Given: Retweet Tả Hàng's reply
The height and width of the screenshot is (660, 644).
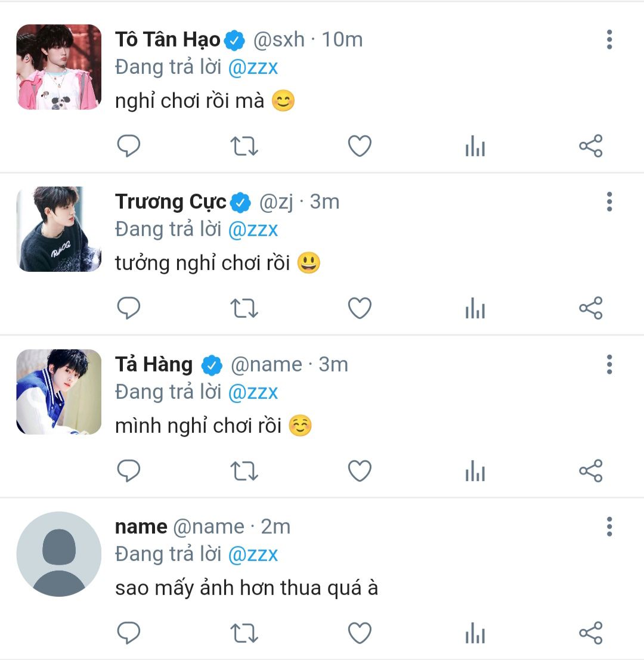Looking at the screenshot, I should (x=244, y=471).
